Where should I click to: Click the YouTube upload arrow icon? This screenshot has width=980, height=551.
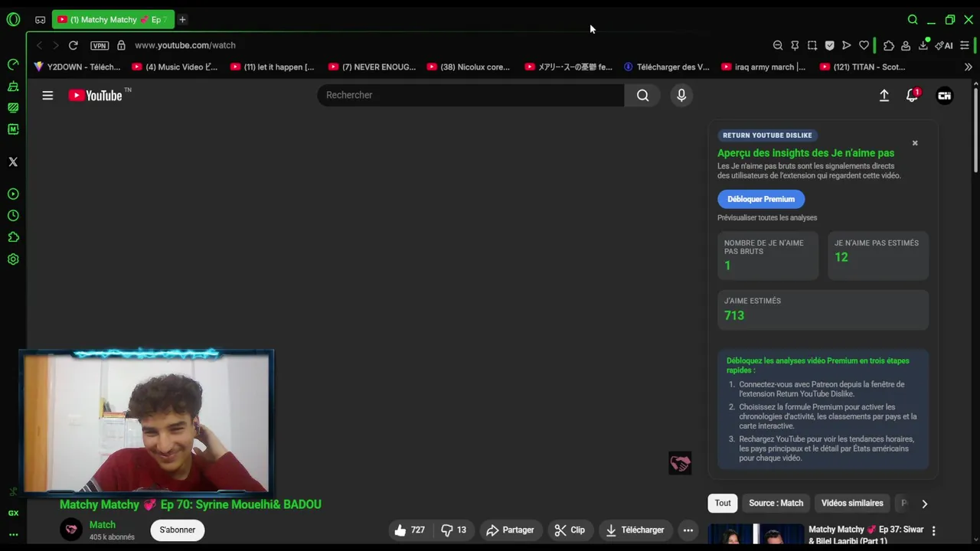click(x=884, y=96)
